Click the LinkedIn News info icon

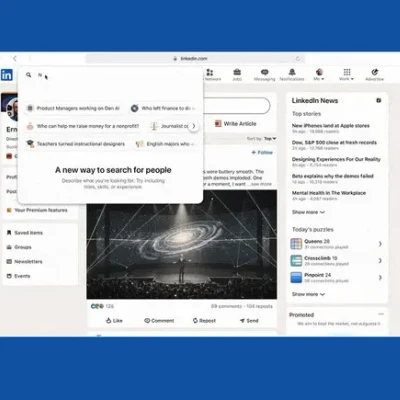(x=379, y=100)
